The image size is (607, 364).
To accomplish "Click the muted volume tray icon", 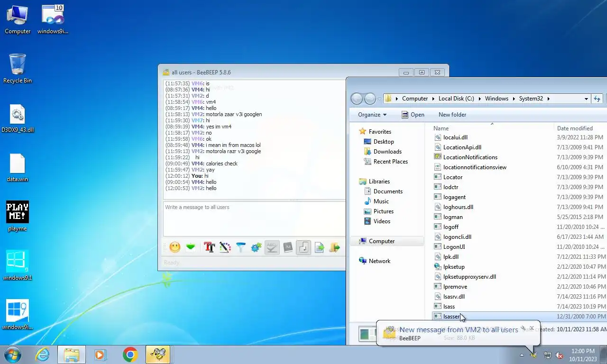I will (559, 355).
